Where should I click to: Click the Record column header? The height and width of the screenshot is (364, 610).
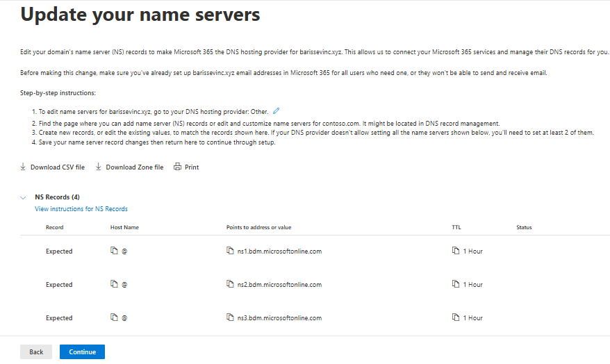54,227
